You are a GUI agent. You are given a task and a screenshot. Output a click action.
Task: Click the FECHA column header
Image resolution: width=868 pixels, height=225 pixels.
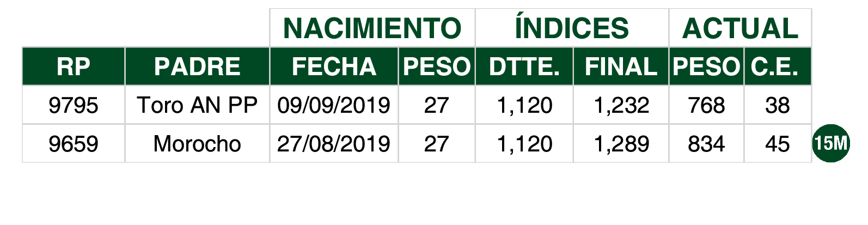pyautogui.click(x=334, y=66)
